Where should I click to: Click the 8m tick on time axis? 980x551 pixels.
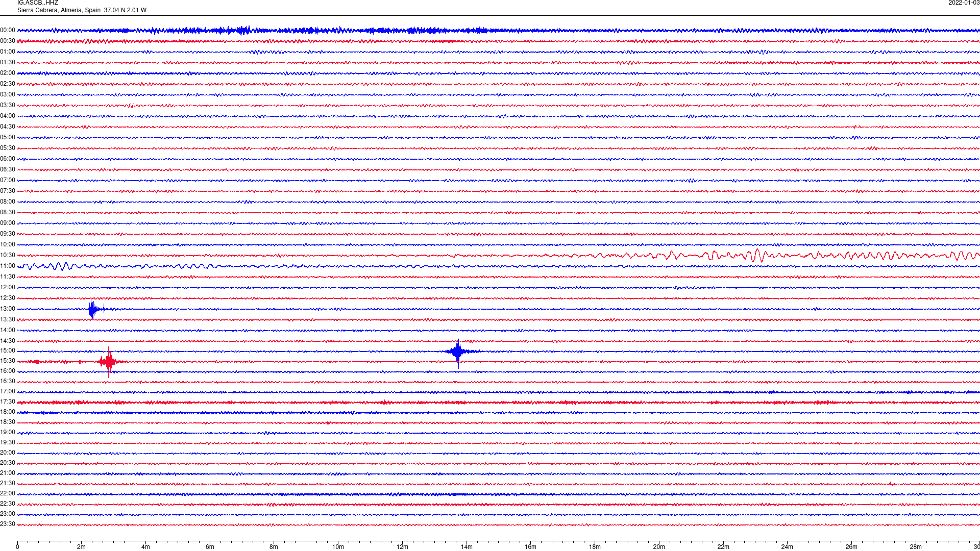point(274,547)
